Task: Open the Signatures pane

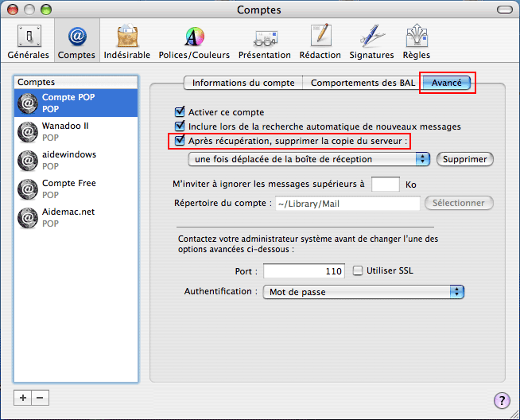Action: pos(371,41)
